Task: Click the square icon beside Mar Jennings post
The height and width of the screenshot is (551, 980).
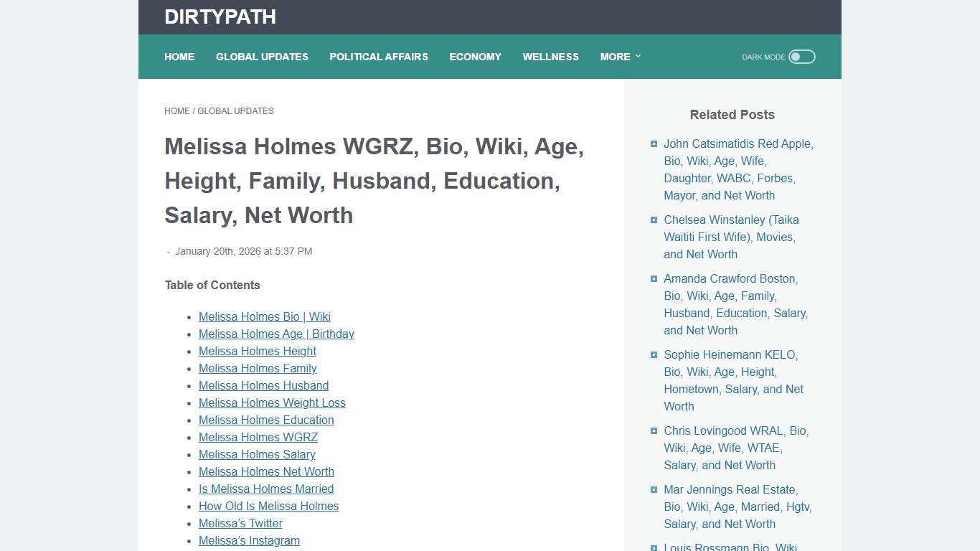Action: (654, 489)
